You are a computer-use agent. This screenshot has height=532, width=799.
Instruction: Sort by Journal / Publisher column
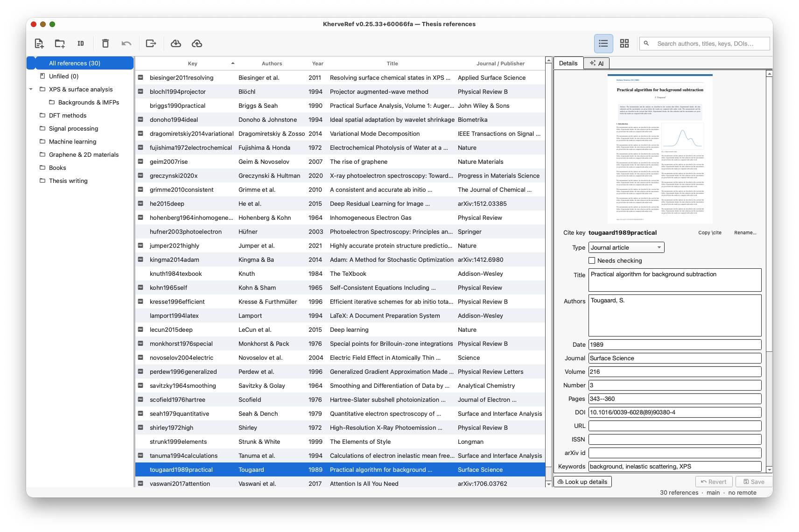click(x=500, y=63)
